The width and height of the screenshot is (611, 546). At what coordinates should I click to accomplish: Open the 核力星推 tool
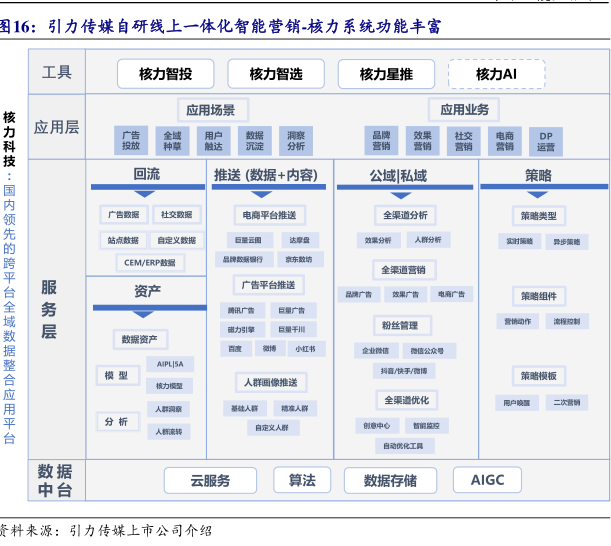point(386,74)
